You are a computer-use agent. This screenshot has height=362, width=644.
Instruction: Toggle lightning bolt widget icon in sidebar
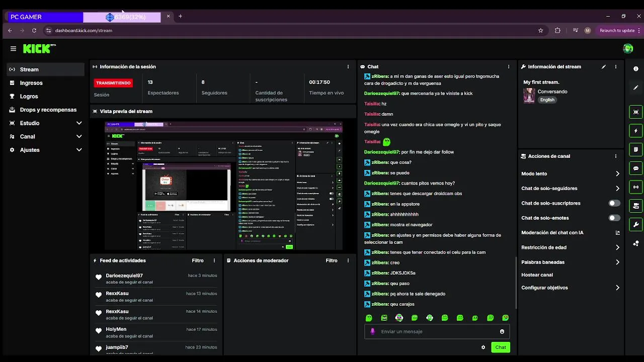636,131
